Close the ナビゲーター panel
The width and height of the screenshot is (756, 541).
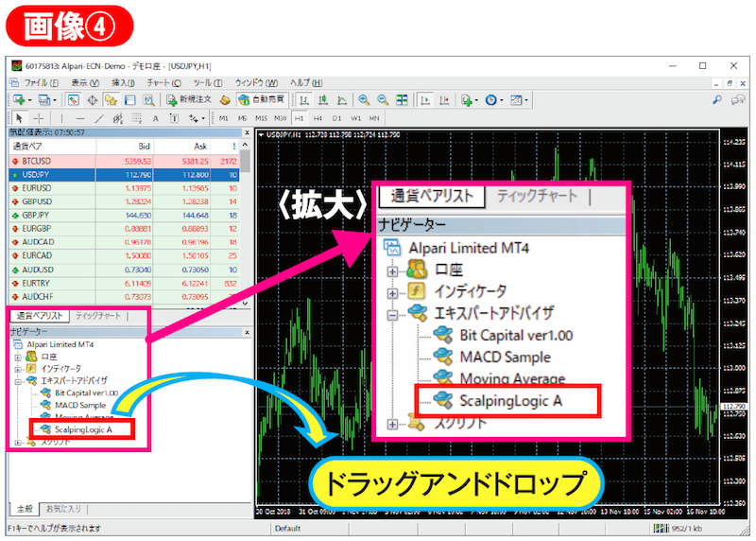tap(247, 332)
